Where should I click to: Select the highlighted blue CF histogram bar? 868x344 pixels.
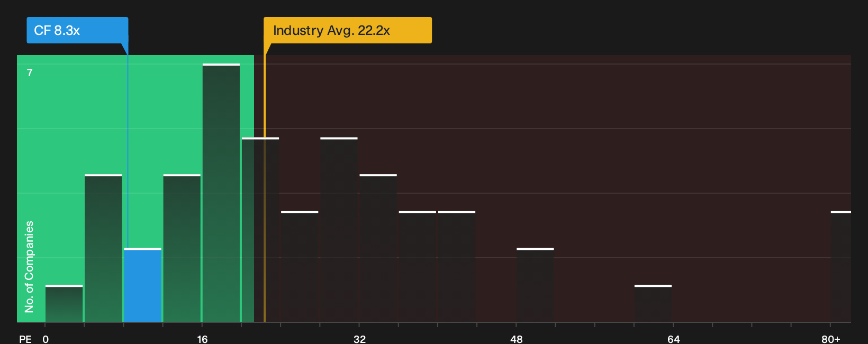tap(142, 285)
